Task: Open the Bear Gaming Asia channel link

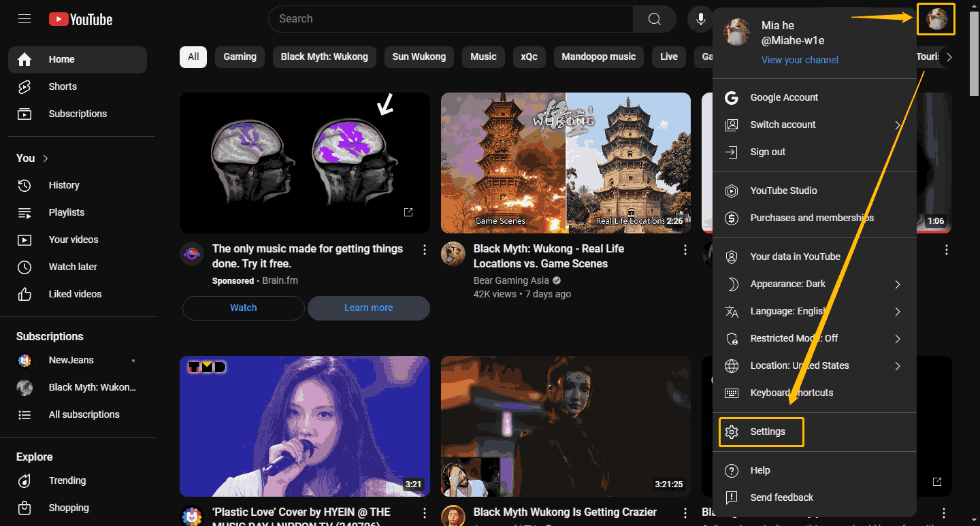Action: [511, 280]
